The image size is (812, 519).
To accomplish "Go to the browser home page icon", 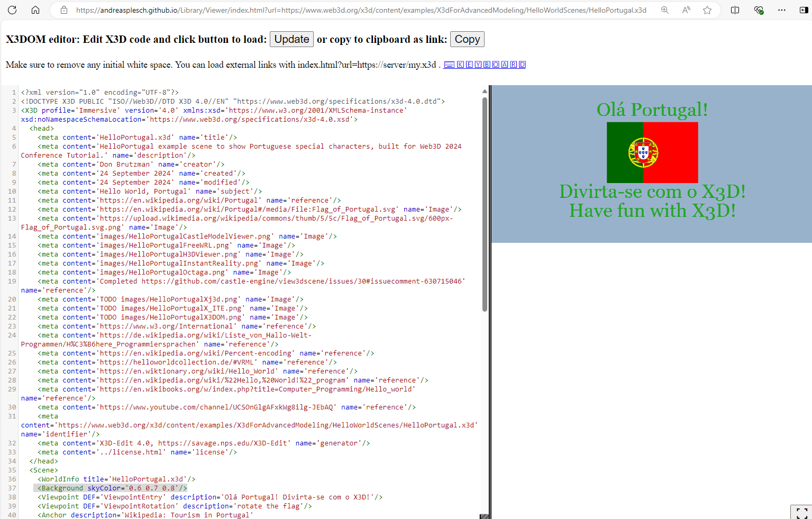I will tap(35, 10).
